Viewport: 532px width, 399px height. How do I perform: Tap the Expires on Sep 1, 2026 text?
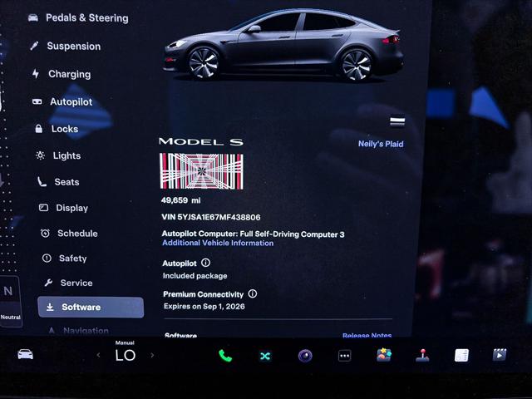pyautogui.click(x=204, y=307)
